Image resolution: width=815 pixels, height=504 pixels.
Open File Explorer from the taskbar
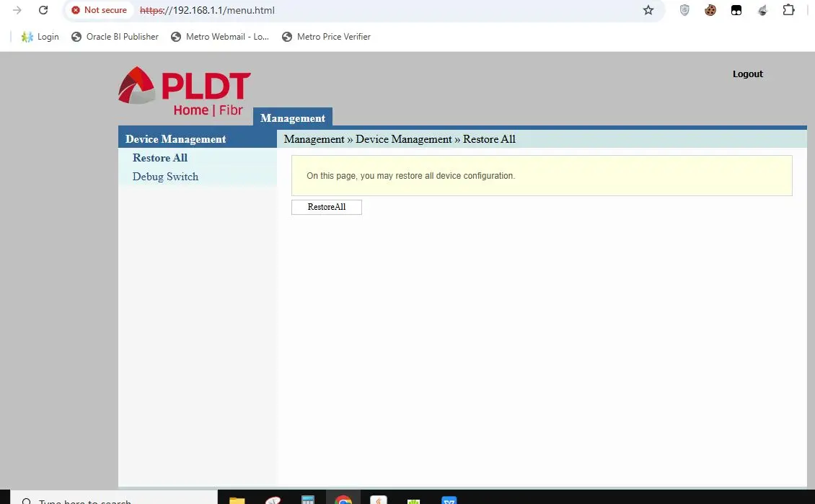(x=237, y=499)
